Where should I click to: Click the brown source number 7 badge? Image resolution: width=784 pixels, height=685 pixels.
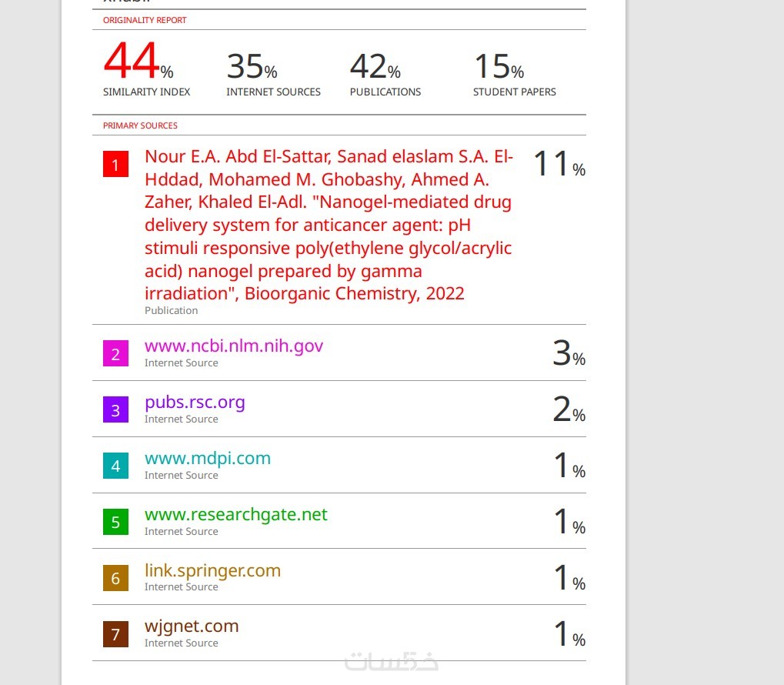coord(115,634)
